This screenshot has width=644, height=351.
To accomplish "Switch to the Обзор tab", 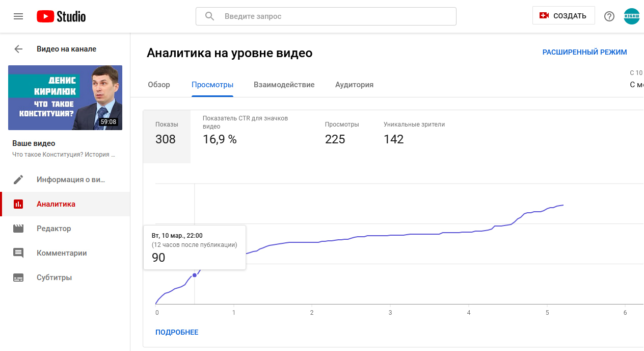I will 159,85.
